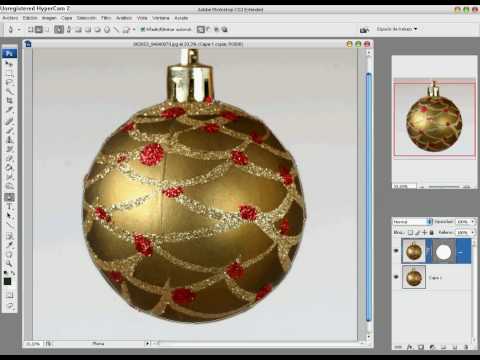Image resolution: width=480 pixels, height=360 pixels.
Task: Select the highlighted Pen tool in toolbox
Action: click(x=9, y=197)
